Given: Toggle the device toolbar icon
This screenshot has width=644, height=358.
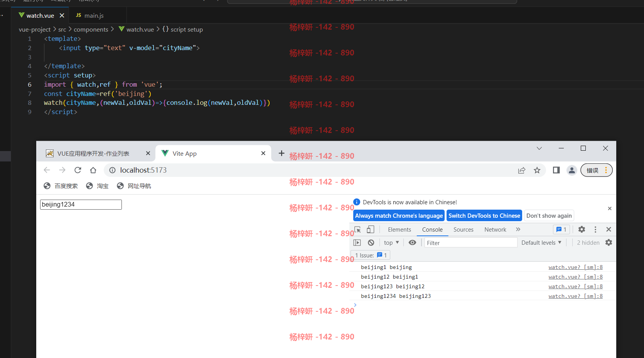Looking at the screenshot, I should coord(370,229).
